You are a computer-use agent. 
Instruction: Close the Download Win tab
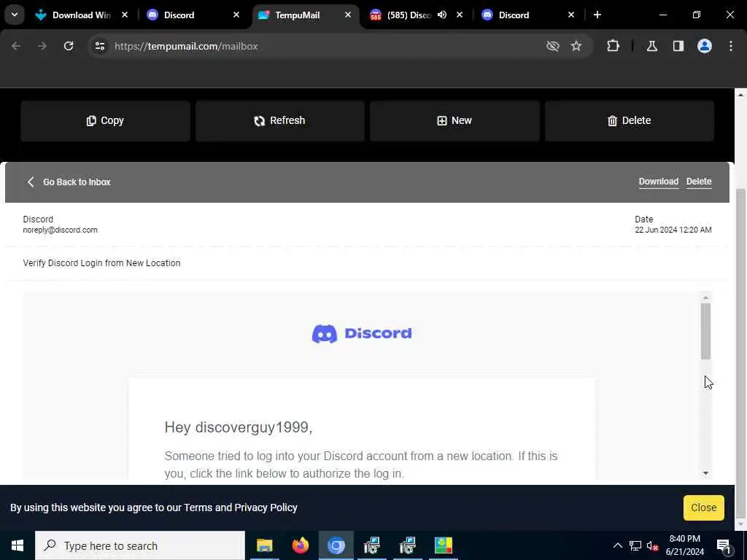tap(124, 15)
